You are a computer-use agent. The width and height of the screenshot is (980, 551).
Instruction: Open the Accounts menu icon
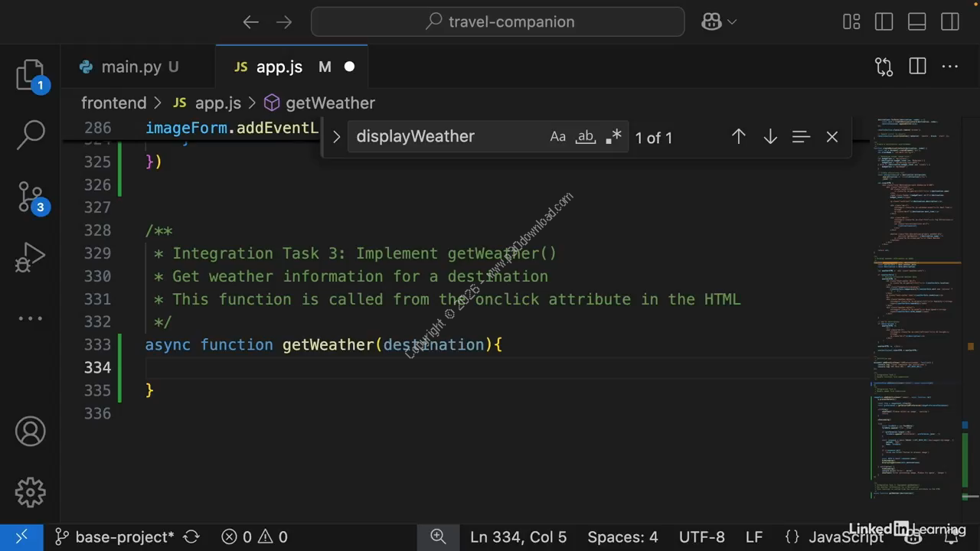(31, 432)
